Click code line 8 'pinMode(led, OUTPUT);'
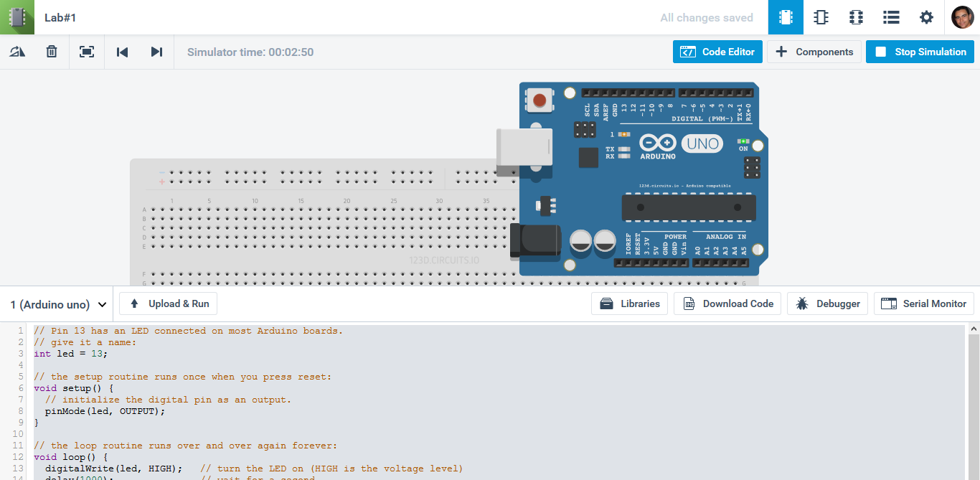 click(x=105, y=411)
